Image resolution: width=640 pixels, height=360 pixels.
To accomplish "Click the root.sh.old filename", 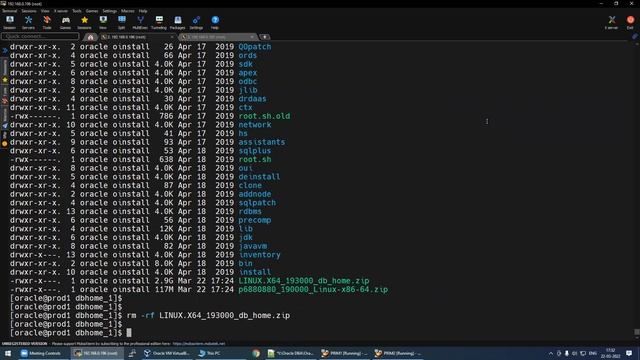I will pyautogui.click(x=264, y=116).
